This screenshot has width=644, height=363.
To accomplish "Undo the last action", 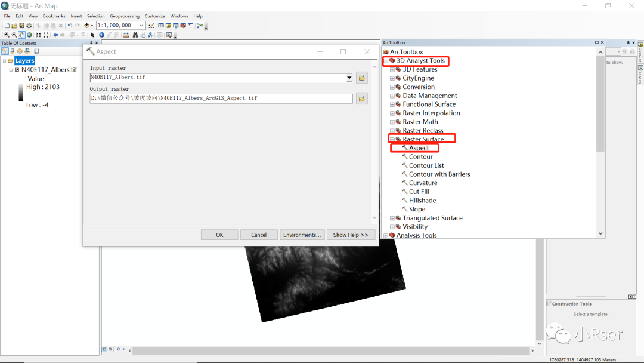I will [x=70, y=26].
